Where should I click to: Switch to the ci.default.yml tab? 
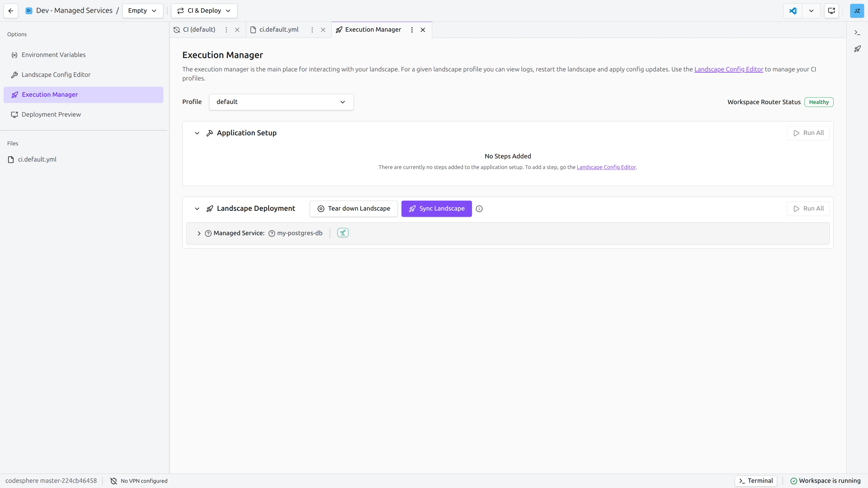(x=278, y=29)
